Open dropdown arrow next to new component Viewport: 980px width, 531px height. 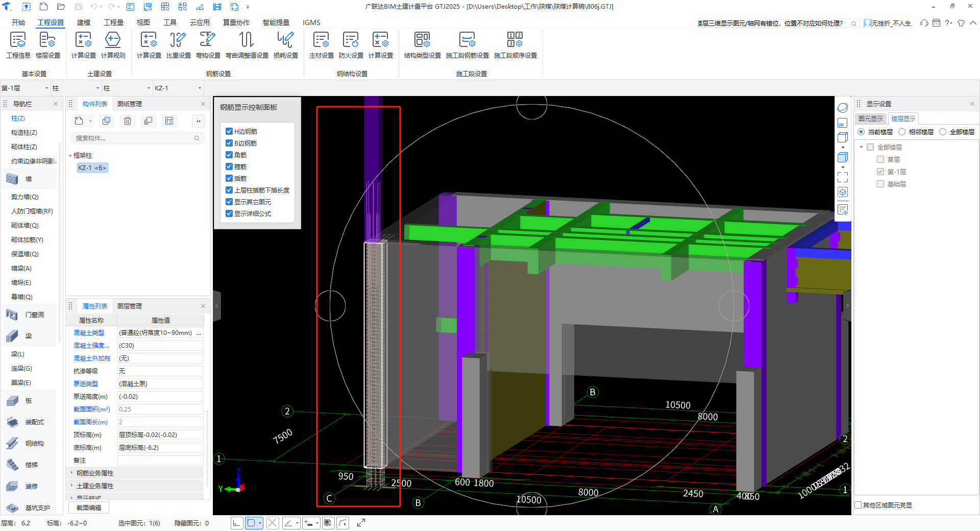(x=90, y=121)
